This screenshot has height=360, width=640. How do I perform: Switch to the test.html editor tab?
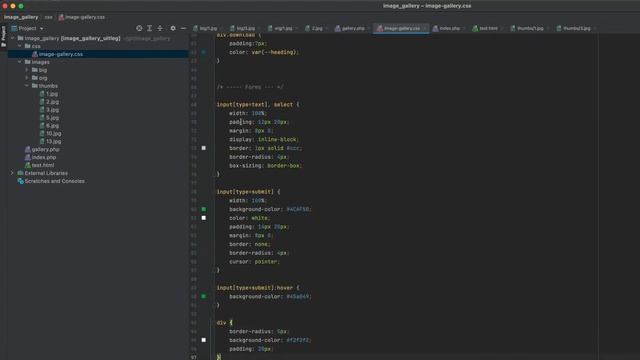(x=488, y=29)
